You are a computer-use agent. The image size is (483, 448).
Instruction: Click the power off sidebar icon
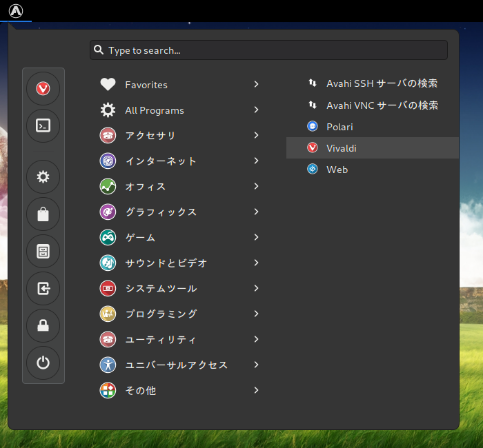click(43, 363)
